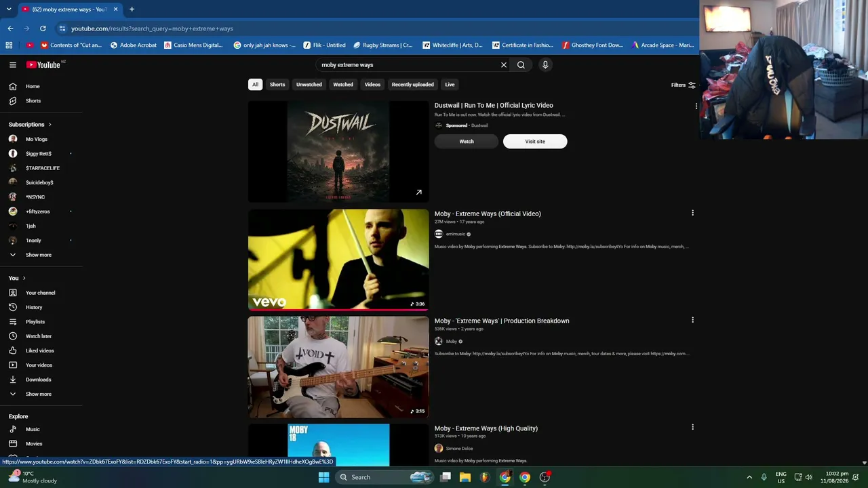Filter results by Unwatched

309,85
